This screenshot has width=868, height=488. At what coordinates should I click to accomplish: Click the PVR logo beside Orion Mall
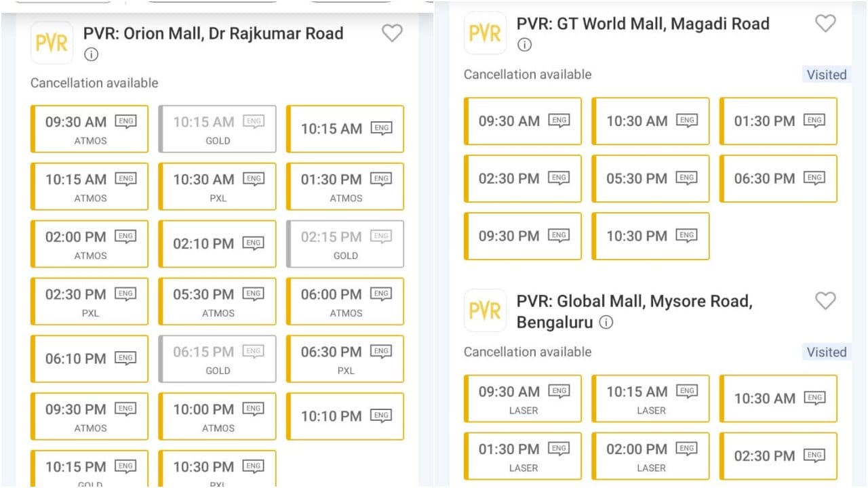pos(52,43)
